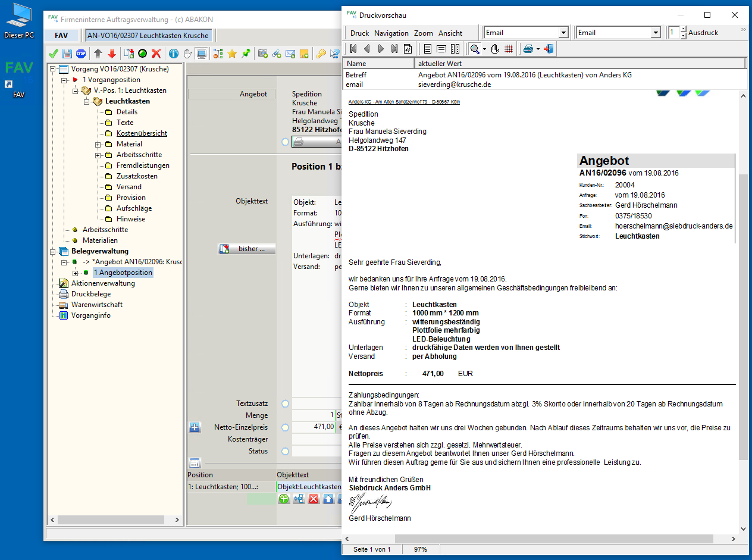The height and width of the screenshot is (560, 752).
Task: Expand the Material node under Leuchtkasten
Action: pos(98,144)
